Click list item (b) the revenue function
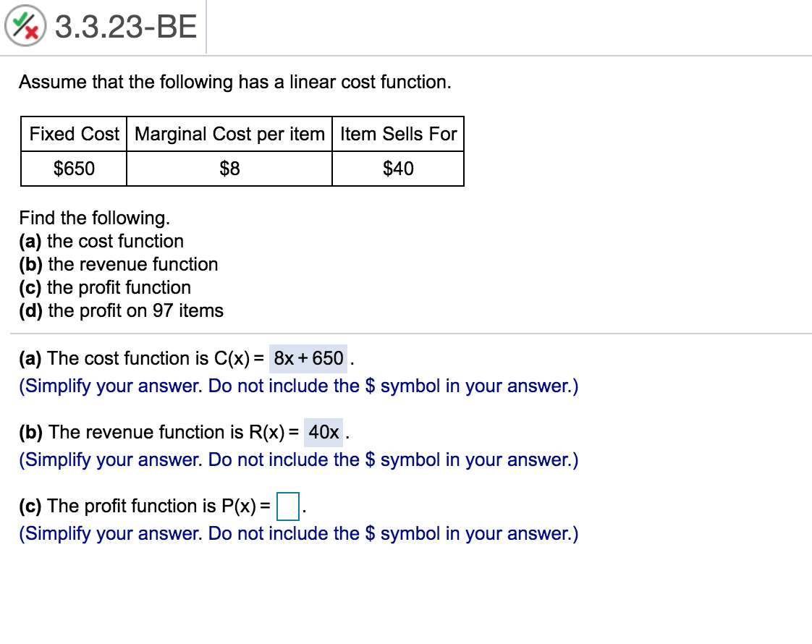The height and width of the screenshot is (644, 812). 119,264
